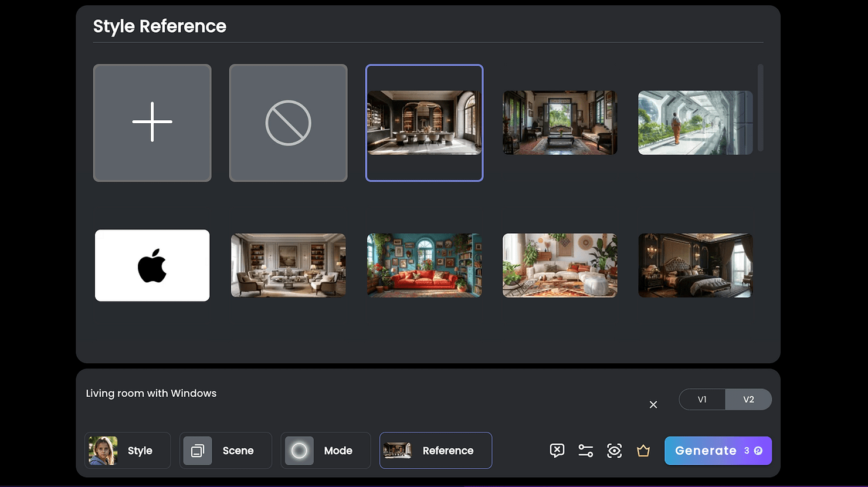This screenshot has width=868, height=487.
Task: Select the Apple logo reference thumbnail
Action: [152, 265]
